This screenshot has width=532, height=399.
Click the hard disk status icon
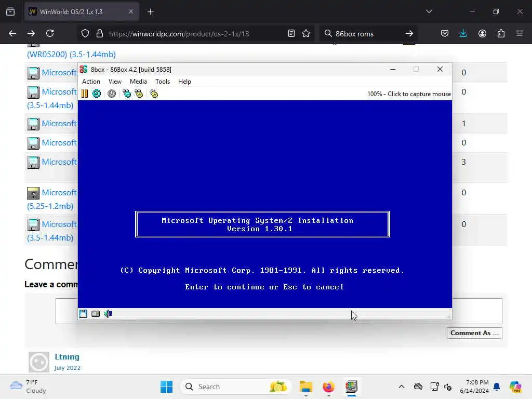[96, 314]
